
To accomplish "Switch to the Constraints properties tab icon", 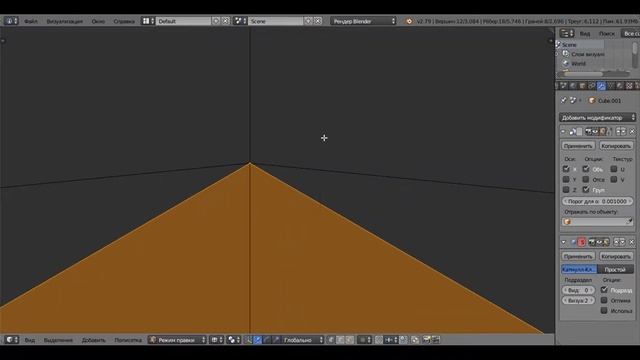I will click(x=592, y=86).
